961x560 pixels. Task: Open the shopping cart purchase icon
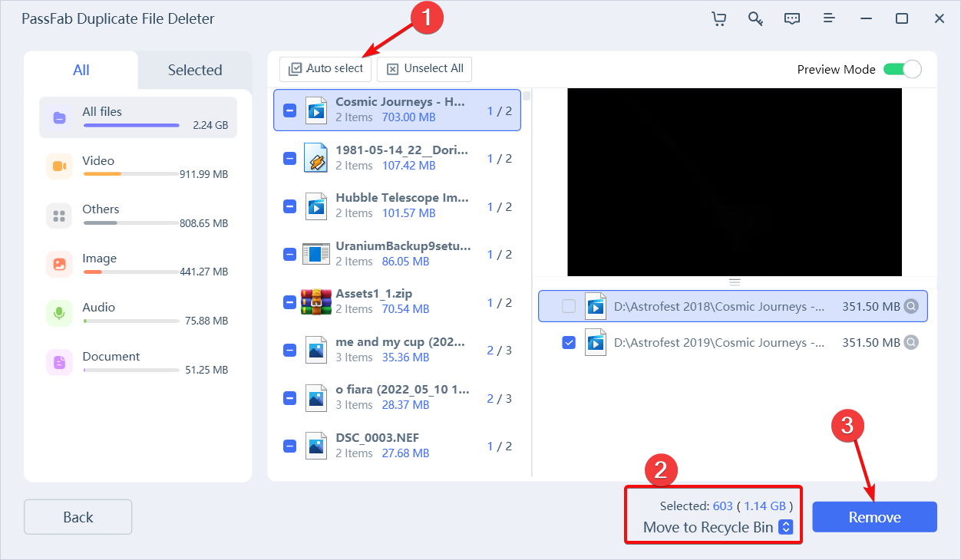point(718,18)
